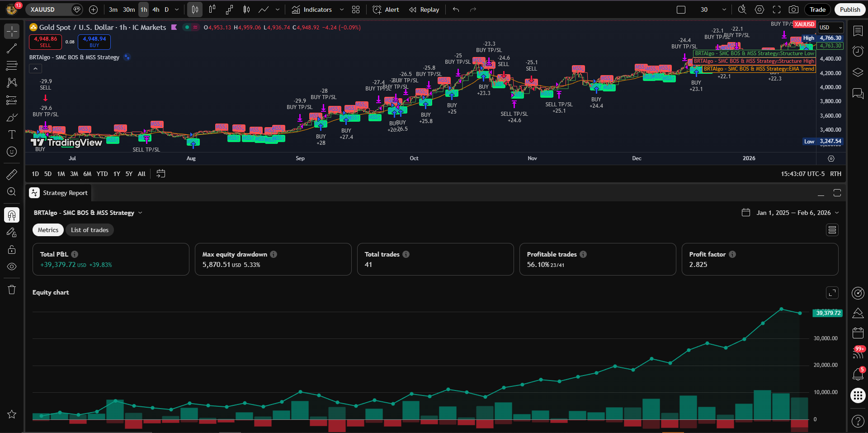Select the Metrics tab
868x433 pixels.
48,230
